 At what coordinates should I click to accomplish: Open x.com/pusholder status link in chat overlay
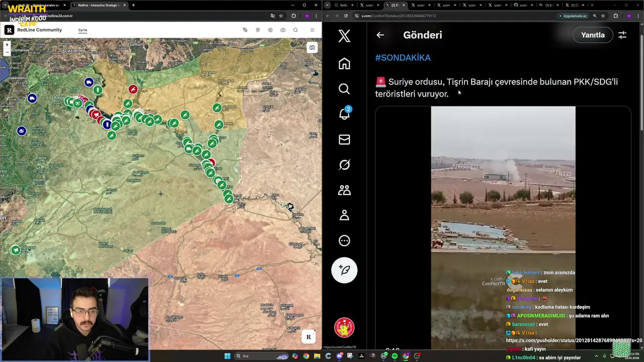click(574, 340)
